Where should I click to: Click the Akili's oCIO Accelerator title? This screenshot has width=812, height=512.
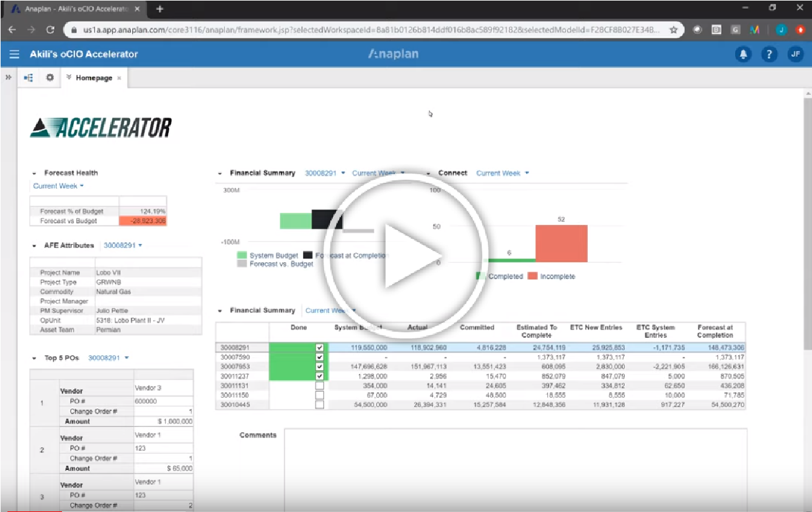click(x=84, y=55)
